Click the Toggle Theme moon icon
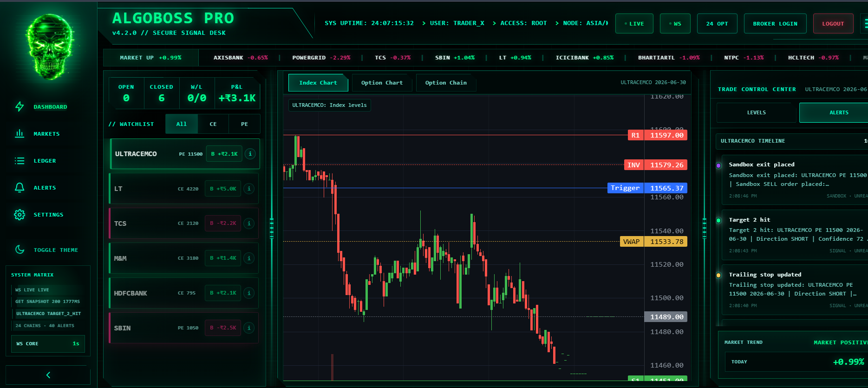This screenshot has height=388, width=868. [20, 250]
